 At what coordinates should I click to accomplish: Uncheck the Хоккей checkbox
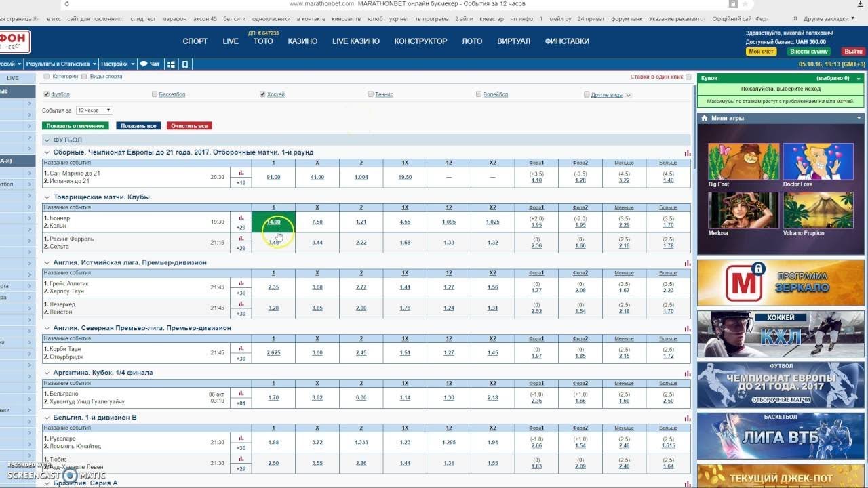click(262, 94)
